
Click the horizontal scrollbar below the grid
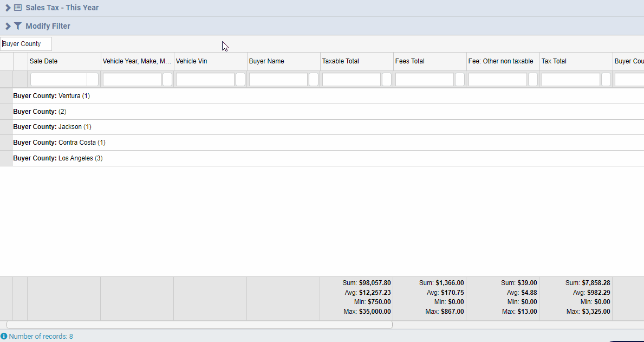tap(199, 325)
